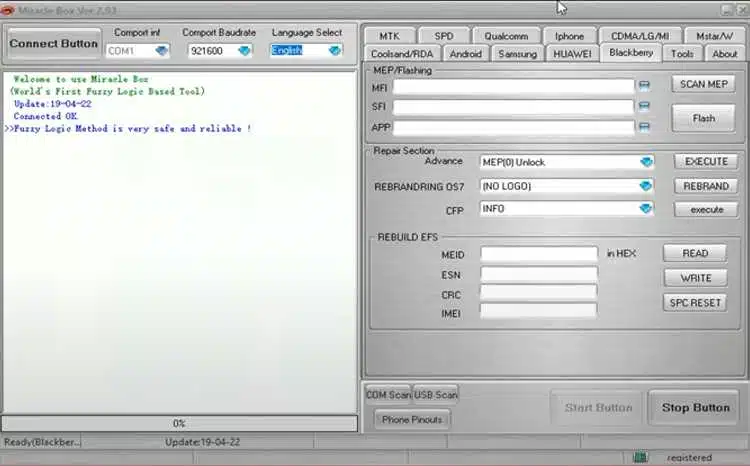Click the Connect Button
750x466 pixels.
tap(53, 43)
